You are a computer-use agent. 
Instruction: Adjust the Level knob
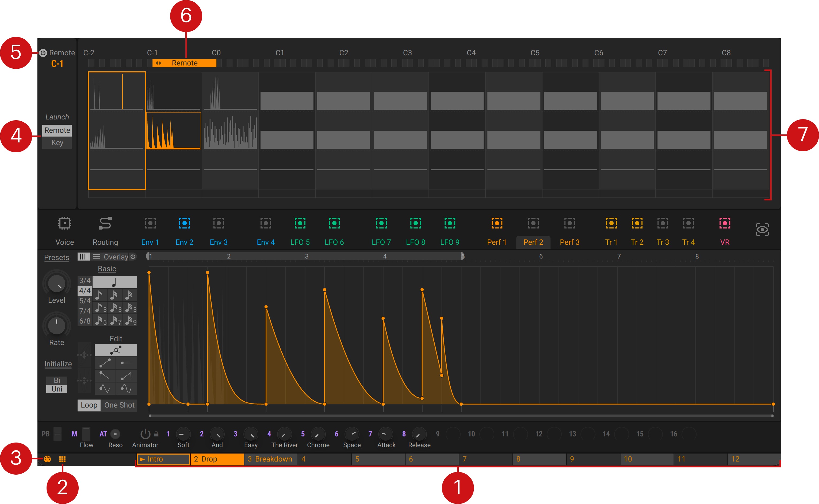56,284
